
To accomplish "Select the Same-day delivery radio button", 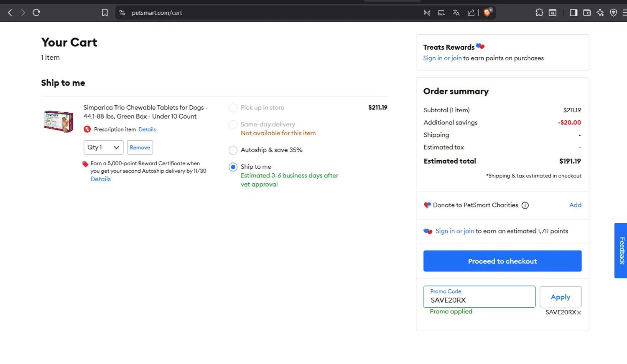I will click(233, 124).
